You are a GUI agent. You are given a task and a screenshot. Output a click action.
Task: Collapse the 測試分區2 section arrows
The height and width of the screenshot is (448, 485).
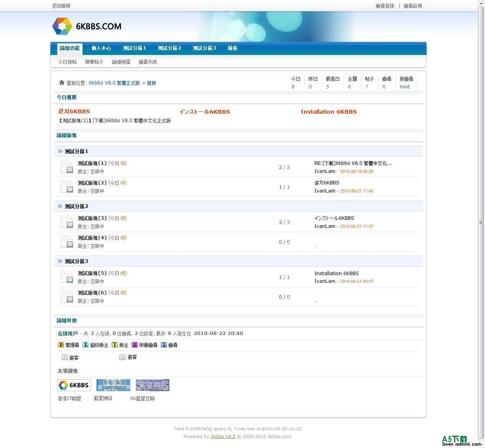click(x=60, y=206)
